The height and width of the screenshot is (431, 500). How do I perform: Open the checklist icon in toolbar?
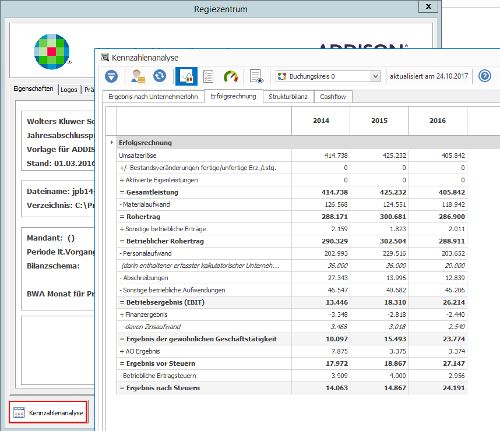(x=208, y=76)
